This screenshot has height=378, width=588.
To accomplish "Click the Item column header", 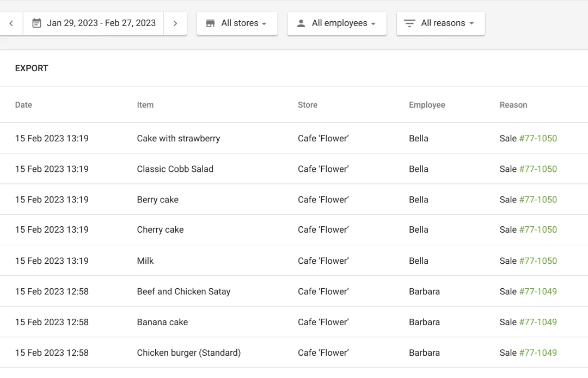I will [x=145, y=105].
